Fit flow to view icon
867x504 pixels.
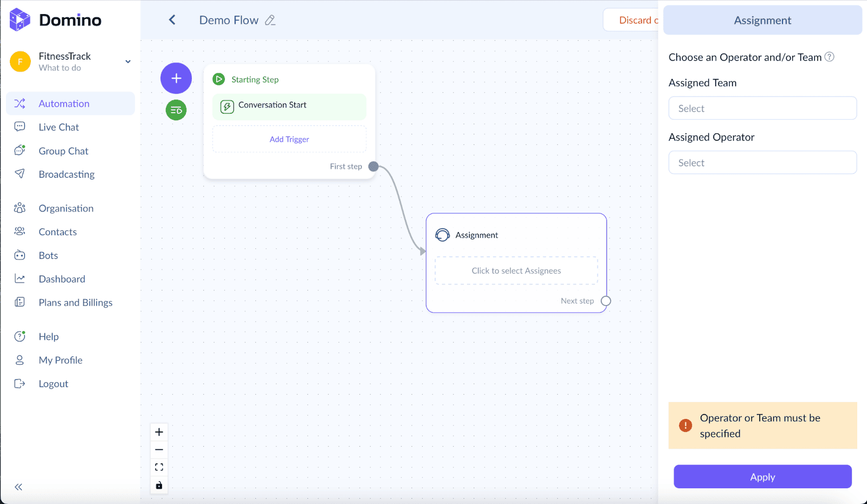pos(159,467)
